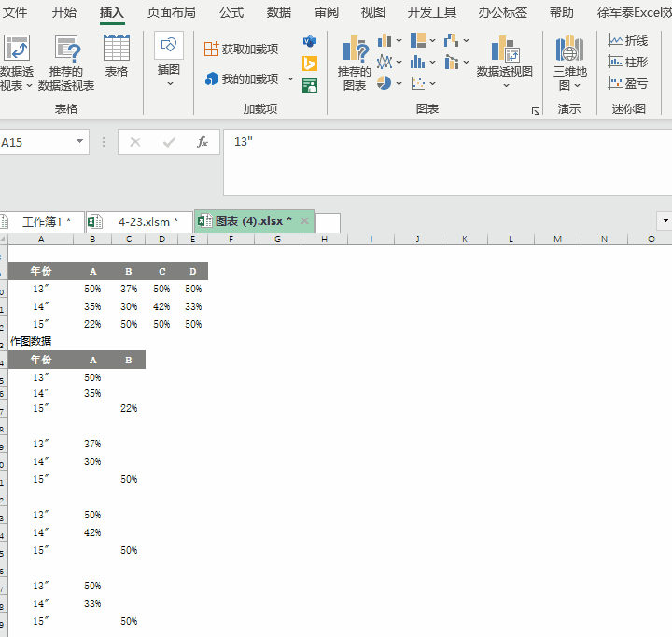
Task: Switch to the Help (帮助) tab
Action: point(562,12)
